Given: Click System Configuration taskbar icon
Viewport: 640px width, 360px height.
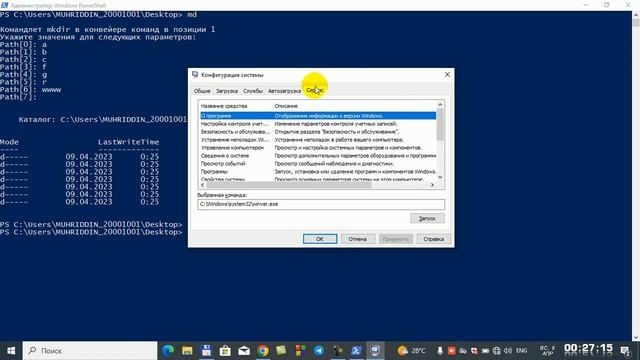Looking at the screenshot, I should coord(375,351).
